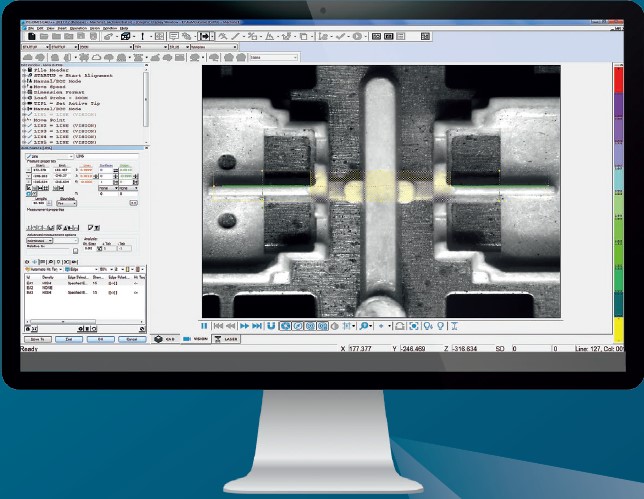The height and width of the screenshot is (499, 644).
Task: Click the 3D cube icon in the top toolbar
Action: [x=126, y=36]
